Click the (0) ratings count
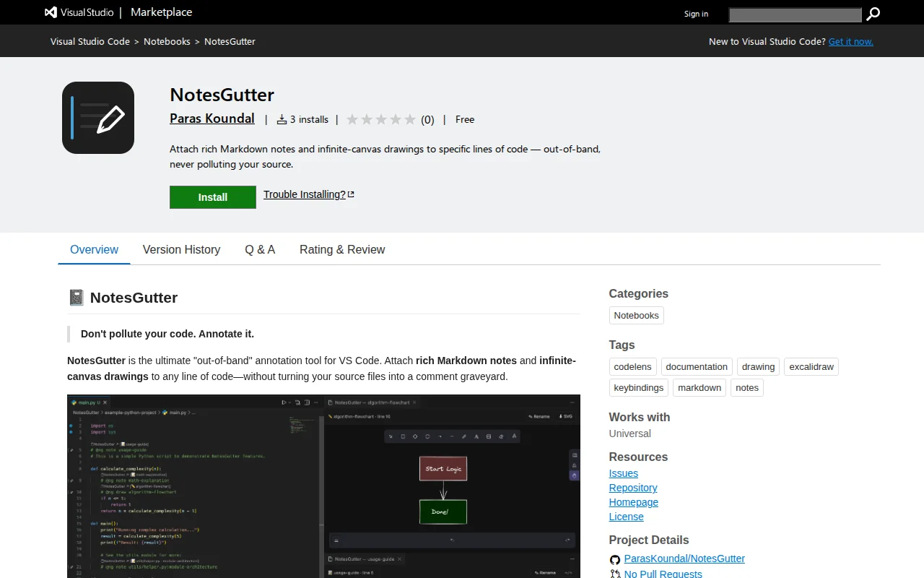This screenshot has height=578, width=924. tap(427, 120)
